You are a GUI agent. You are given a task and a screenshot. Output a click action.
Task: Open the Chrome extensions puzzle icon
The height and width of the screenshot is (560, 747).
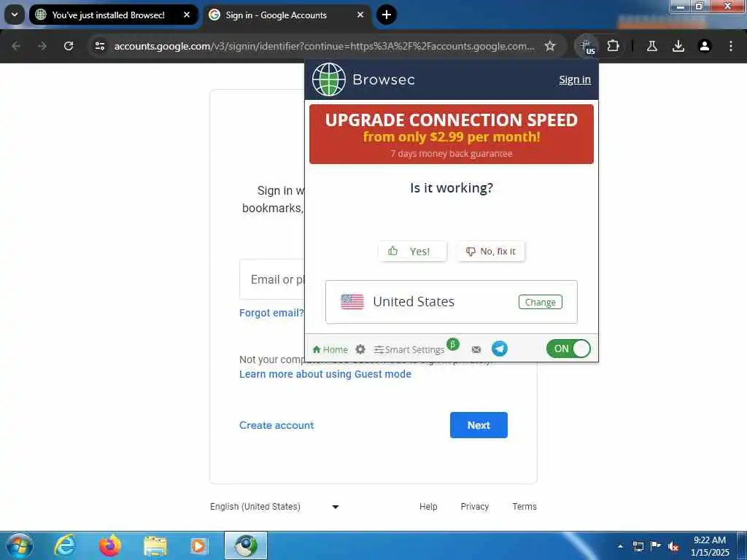click(613, 46)
